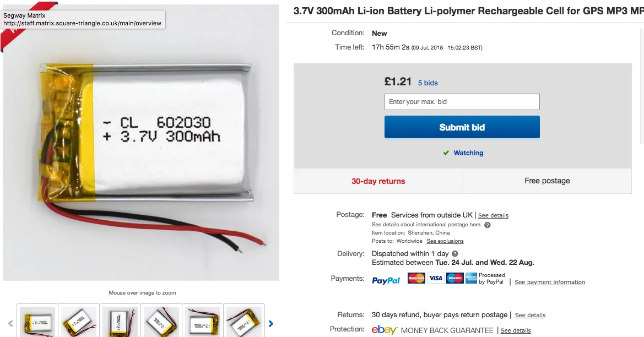Click the help icon next to Dispatched within 1 day
This screenshot has height=337, width=644.
pos(454,254)
